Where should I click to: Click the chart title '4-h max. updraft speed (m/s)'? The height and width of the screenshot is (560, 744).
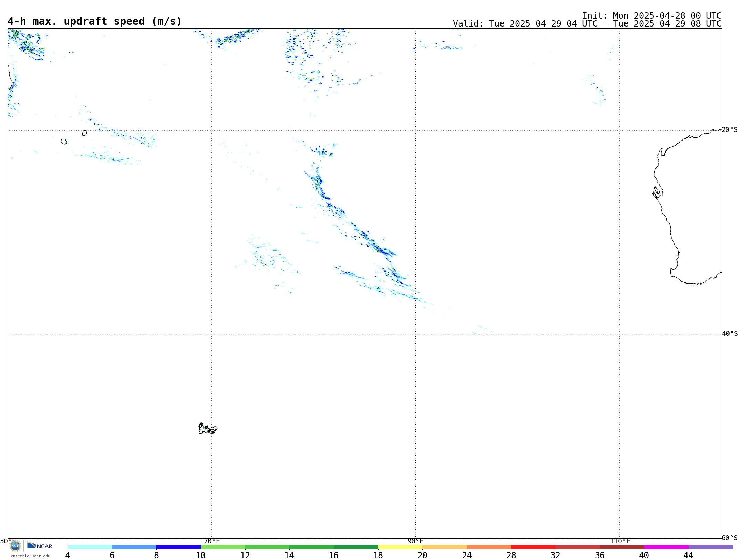[95, 21]
